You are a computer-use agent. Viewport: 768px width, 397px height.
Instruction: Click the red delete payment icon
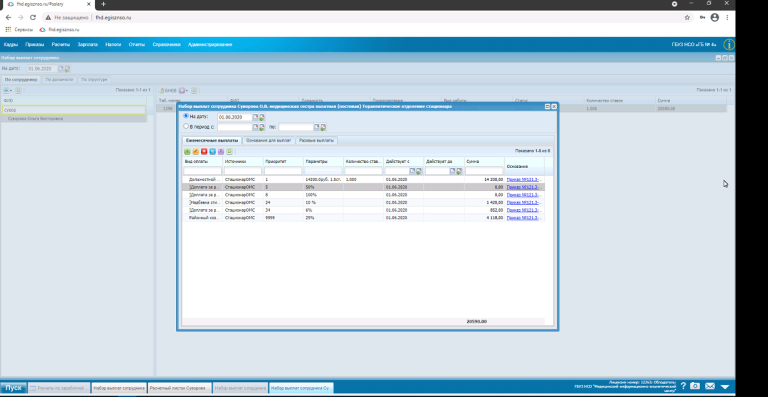[x=204, y=152]
